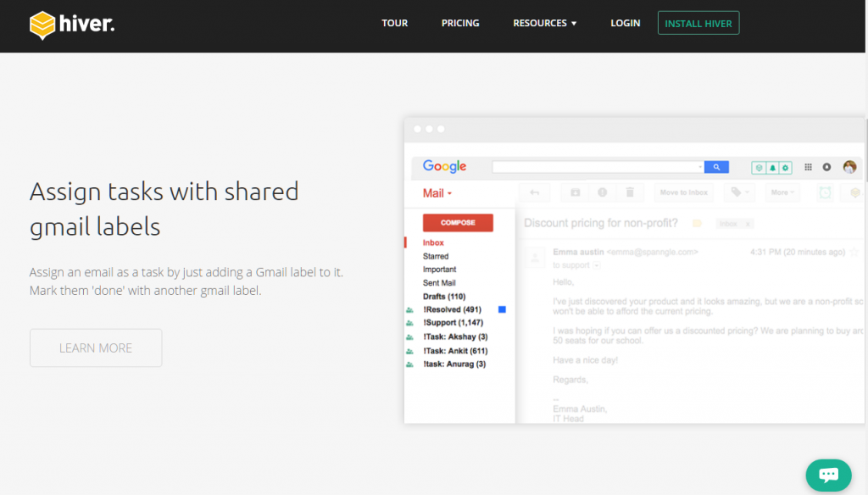Click the shared icon beside !Task: Ankit
This screenshot has height=495, width=868.
click(x=409, y=351)
